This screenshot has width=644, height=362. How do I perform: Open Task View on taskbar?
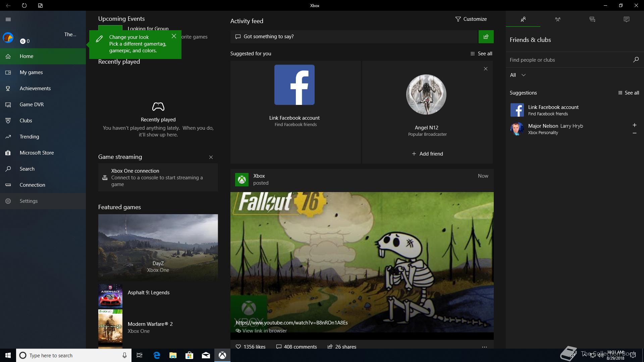pyautogui.click(x=140, y=355)
